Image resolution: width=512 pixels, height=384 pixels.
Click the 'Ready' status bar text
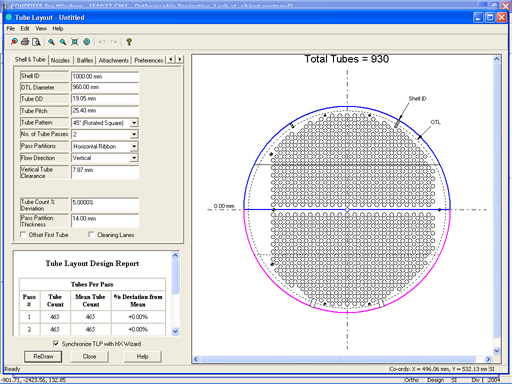[x=12, y=369]
